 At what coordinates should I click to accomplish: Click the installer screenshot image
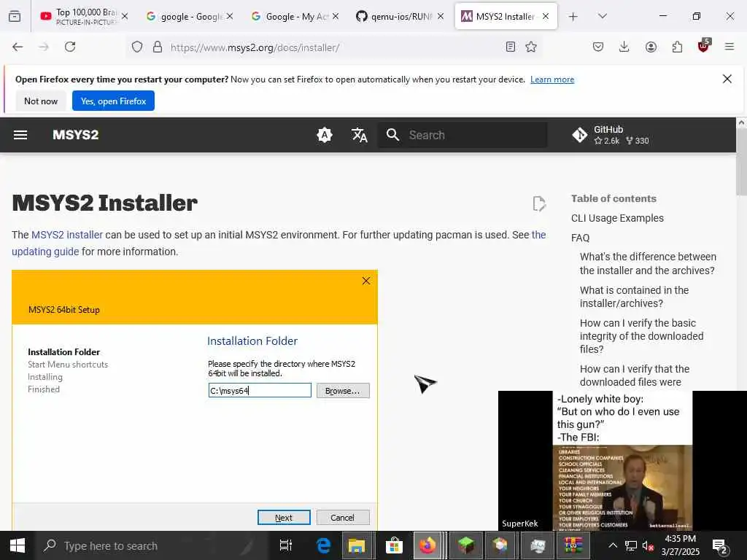[195, 400]
